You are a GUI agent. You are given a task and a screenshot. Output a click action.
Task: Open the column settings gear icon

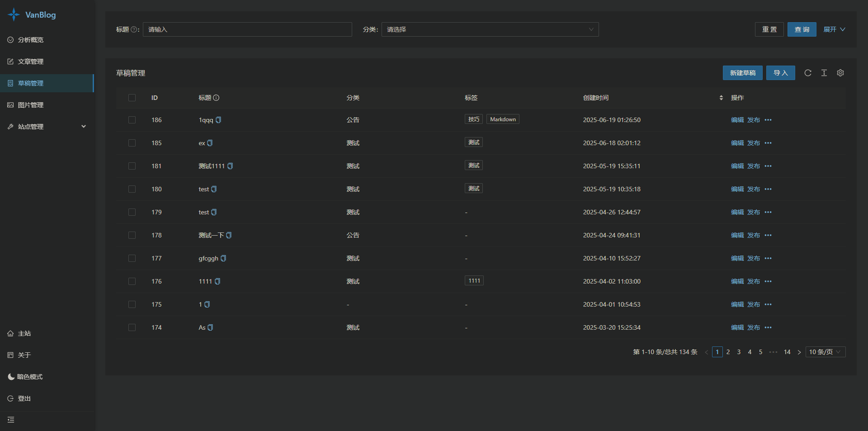coord(840,73)
